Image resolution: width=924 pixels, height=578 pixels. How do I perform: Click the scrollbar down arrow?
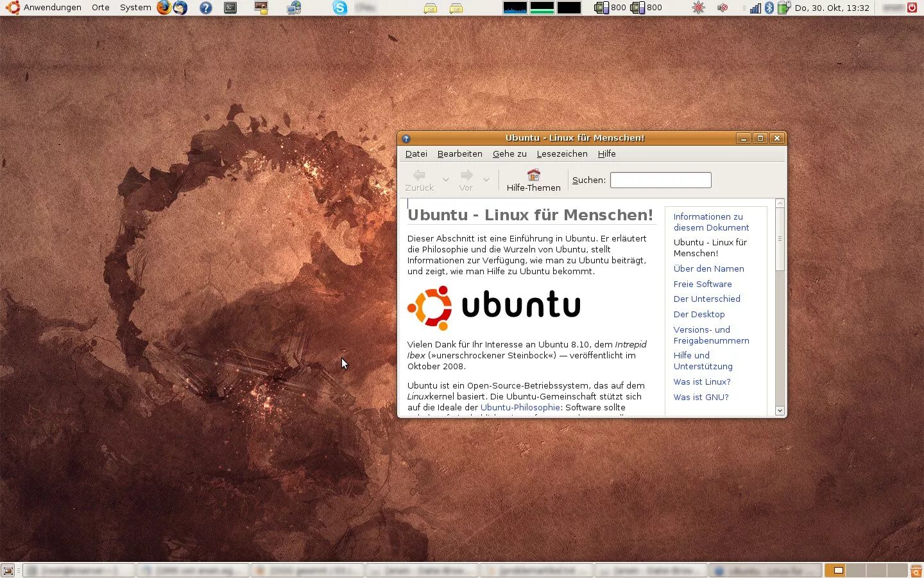(x=780, y=410)
